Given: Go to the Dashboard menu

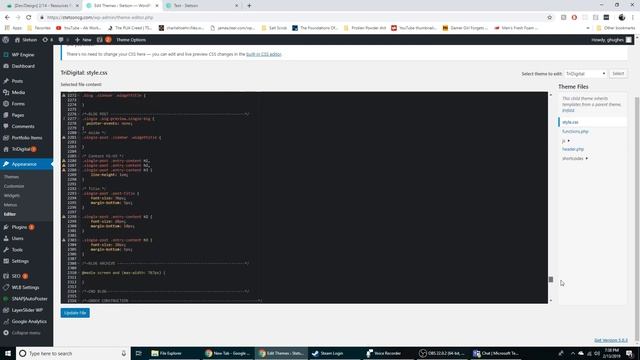Looking at the screenshot, I should (23, 66).
